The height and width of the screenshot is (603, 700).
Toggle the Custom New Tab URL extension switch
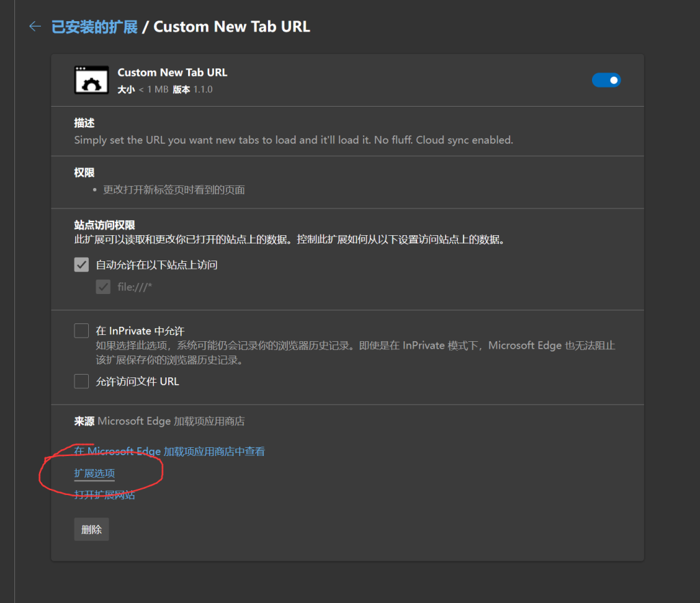(606, 81)
